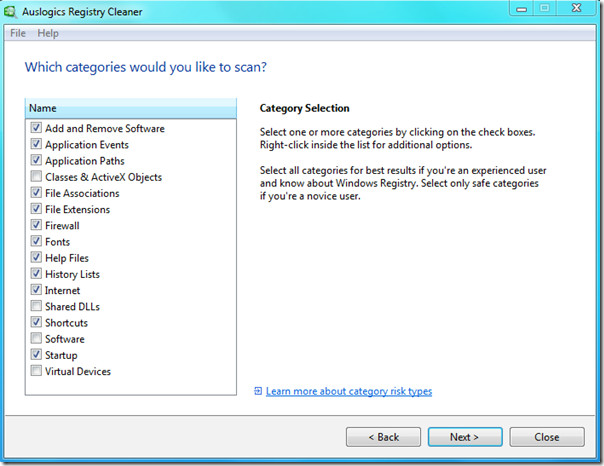
Task: Select the Add and Remove Software label
Action: tap(105, 128)
